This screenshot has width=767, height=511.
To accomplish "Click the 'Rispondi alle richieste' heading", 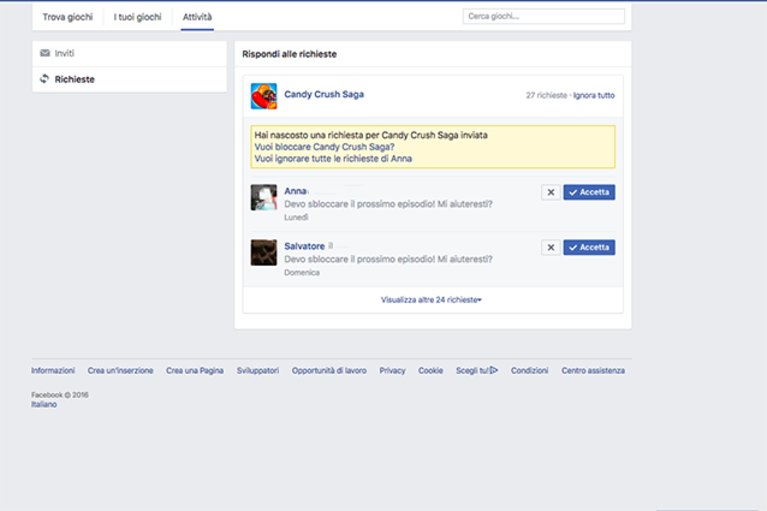I will click(x=290, y=54).
